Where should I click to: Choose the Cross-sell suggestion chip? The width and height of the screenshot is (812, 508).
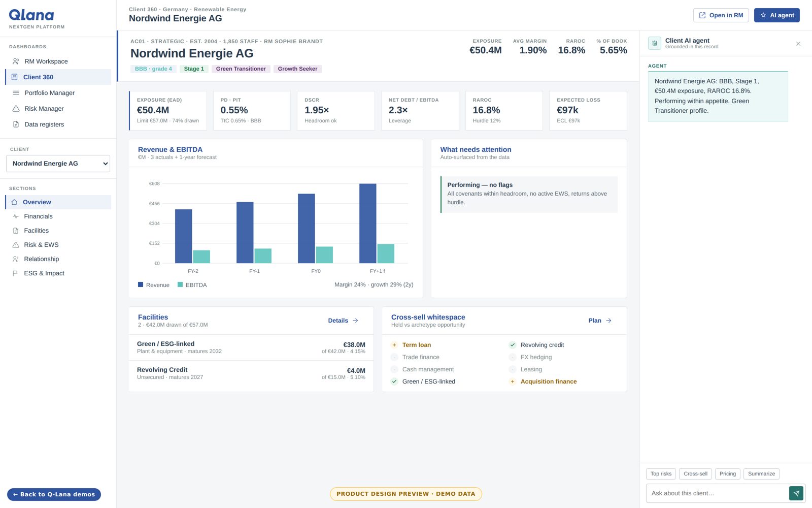[695, 474]
